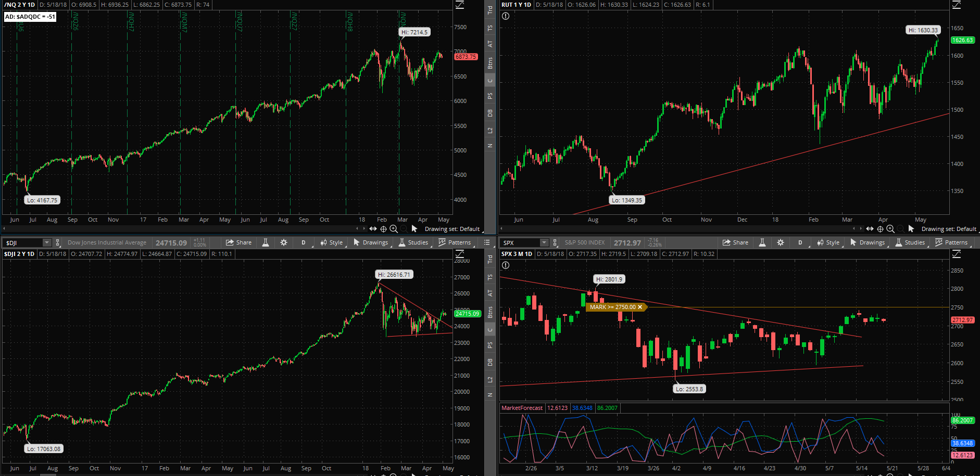Toggle the Btns sidebar tab beside /NQ chart
This screenshot has width=980, height=476.
pos(490,63)
